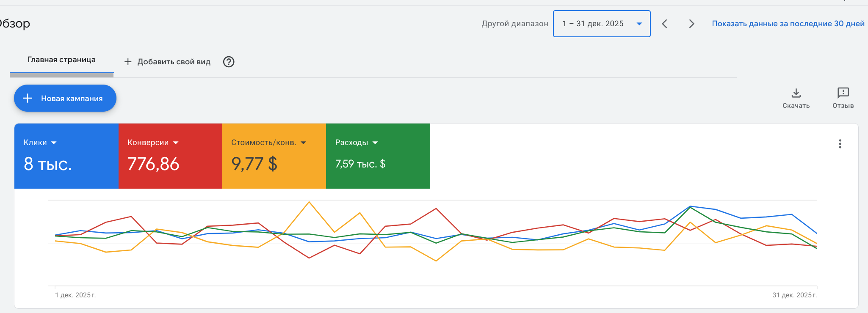Expand the Конверсии metric dropdown
Screen dimensions: 868x313
153,143
